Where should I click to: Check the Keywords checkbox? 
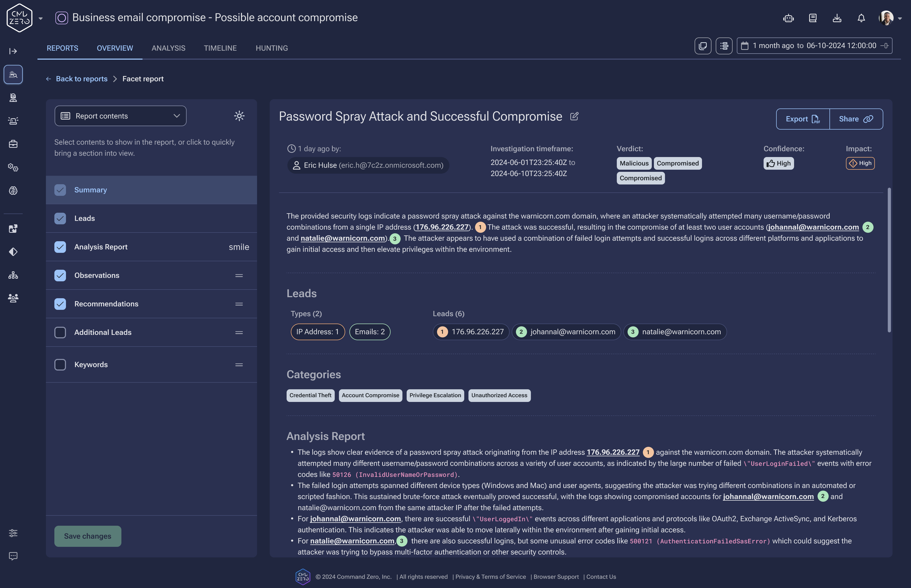pyautogui.click(x=60, y=365)
